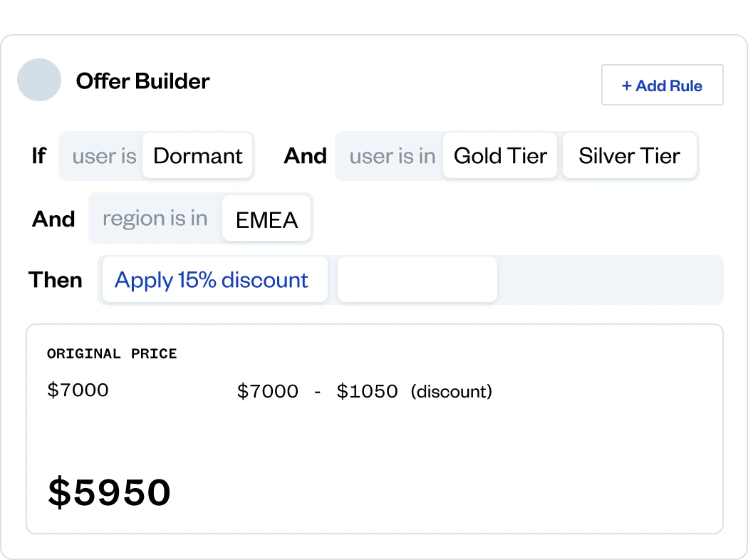Open the 'region is in' selector
748x560 pixels.
click(154, 219)
